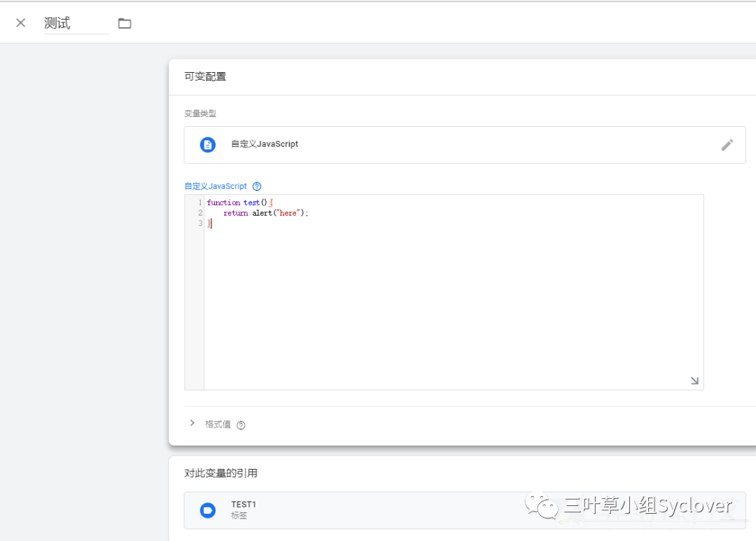Edit the variable type with the pencil icon
756x541 pixels.
pyautogui.click(x=727, y=145)
